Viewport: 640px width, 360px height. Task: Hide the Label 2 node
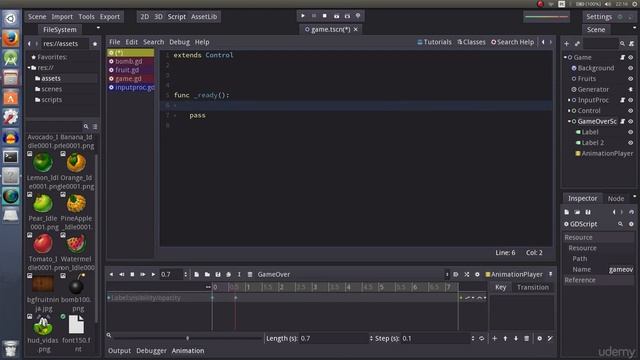(631, 142)
